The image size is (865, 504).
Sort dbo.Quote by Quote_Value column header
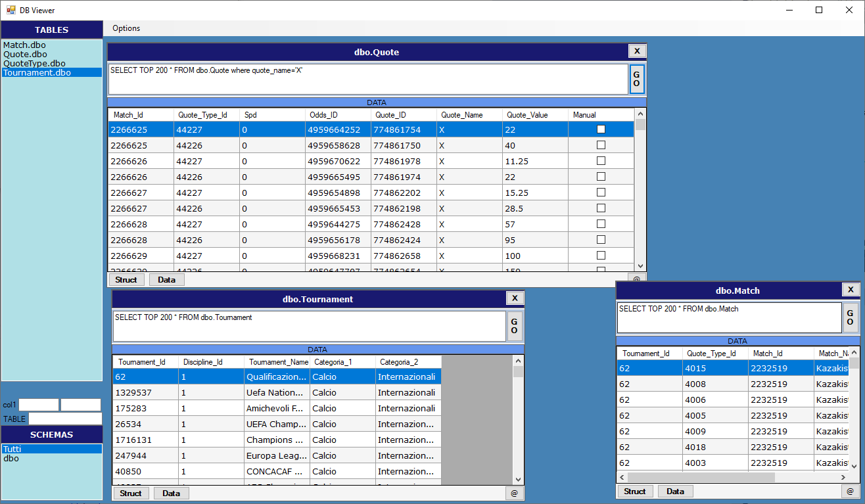(535, 115)
